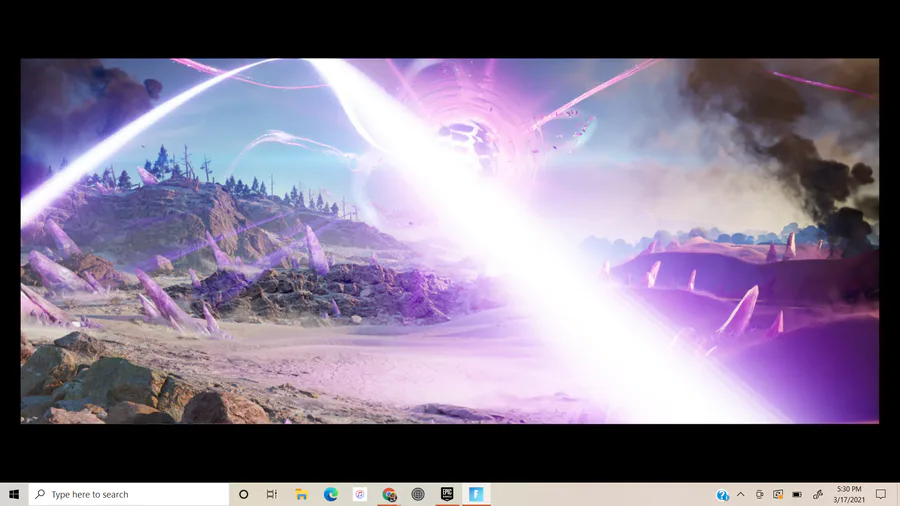Open the globe app icon on taskbar

pos(418,494)
